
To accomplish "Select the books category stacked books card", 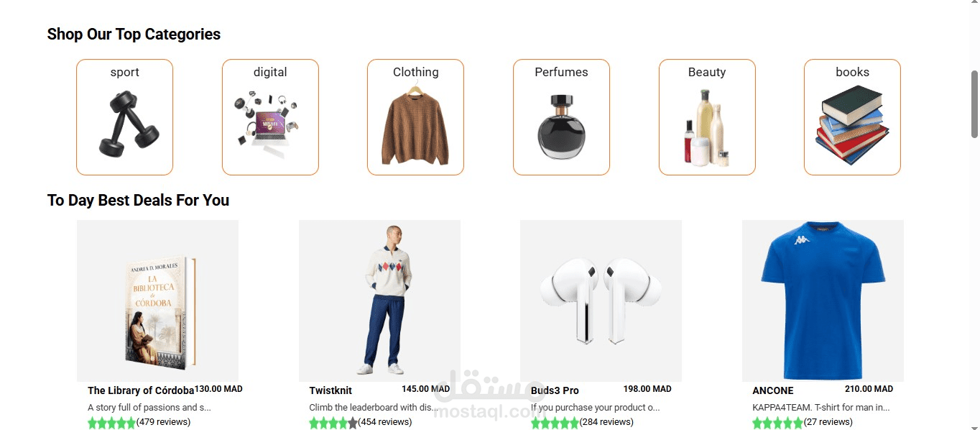I will [x=852, y=117].
